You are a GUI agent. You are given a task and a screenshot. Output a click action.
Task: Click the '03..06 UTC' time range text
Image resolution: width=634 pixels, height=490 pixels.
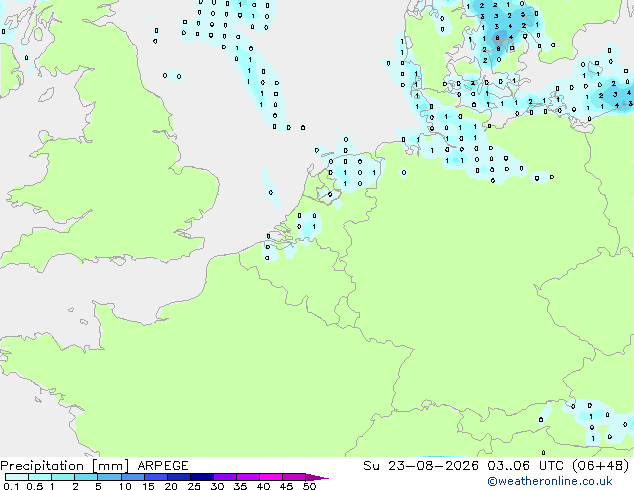coord(525,466)
